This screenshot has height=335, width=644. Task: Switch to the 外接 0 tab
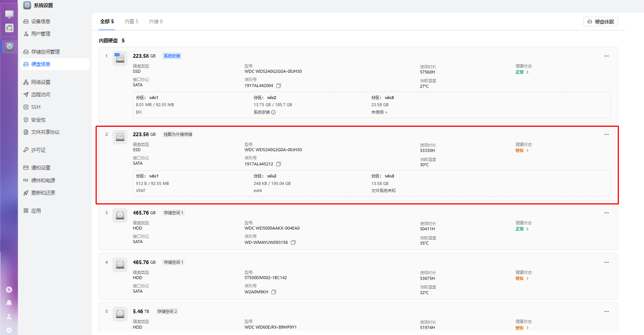(156, 21)
